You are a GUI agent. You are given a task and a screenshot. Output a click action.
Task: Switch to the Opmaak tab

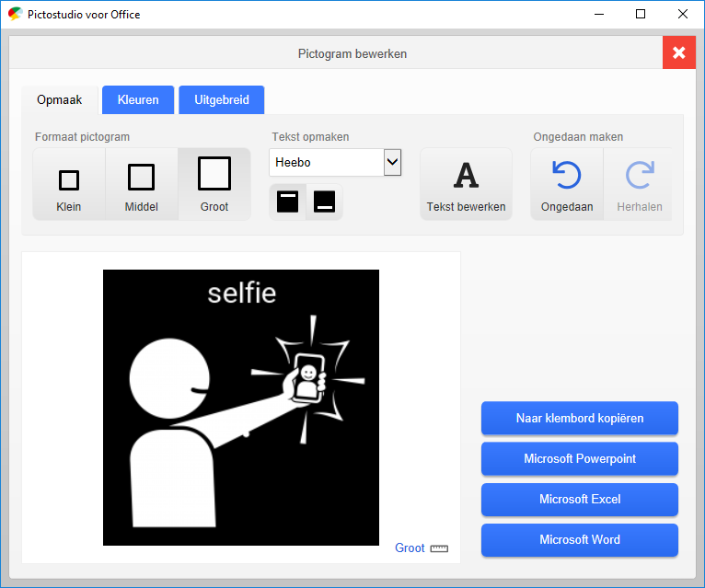pos(60,99)
